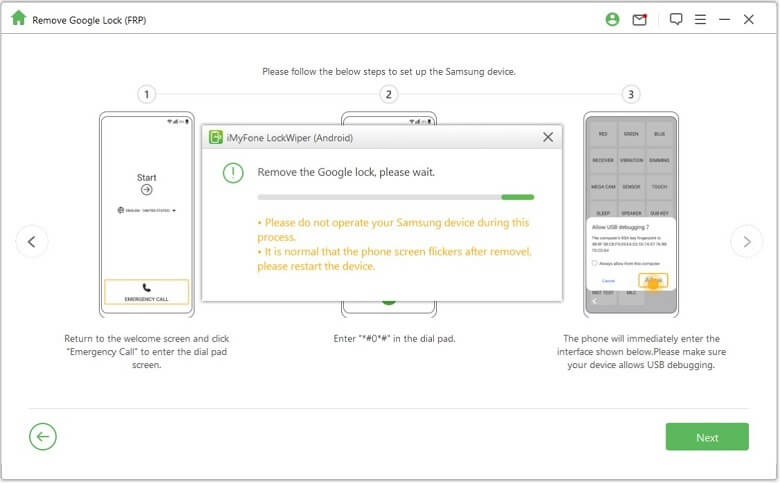Open the user account profile icon
The height and width of the screenshot is (483, 780).
click(612, 19)
